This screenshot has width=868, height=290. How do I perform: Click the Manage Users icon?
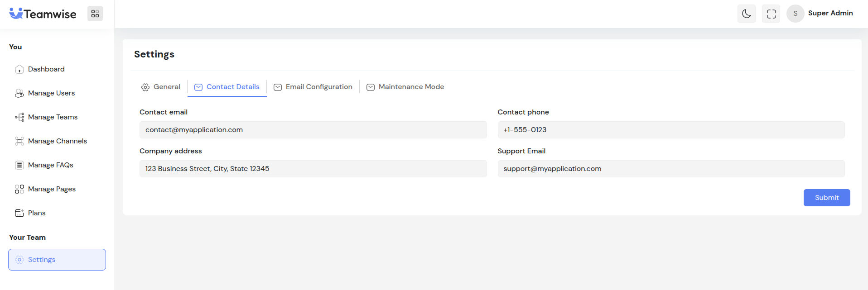click(19, 93)
